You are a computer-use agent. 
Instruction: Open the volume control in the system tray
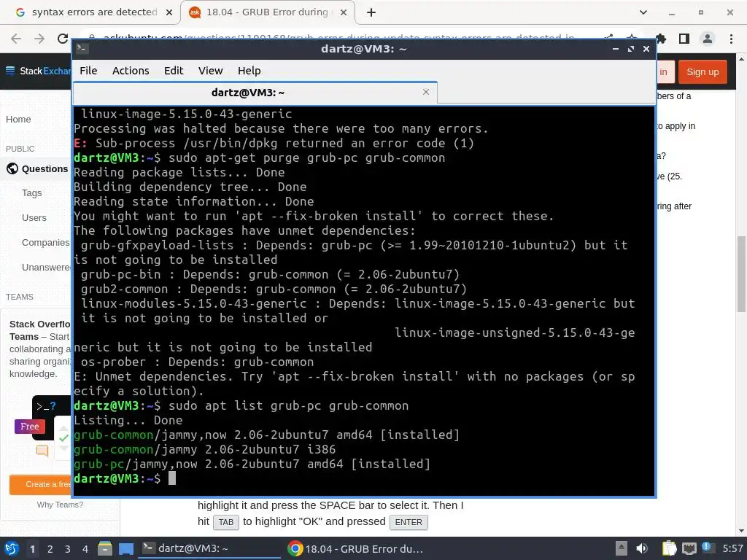tap(642, 548)
